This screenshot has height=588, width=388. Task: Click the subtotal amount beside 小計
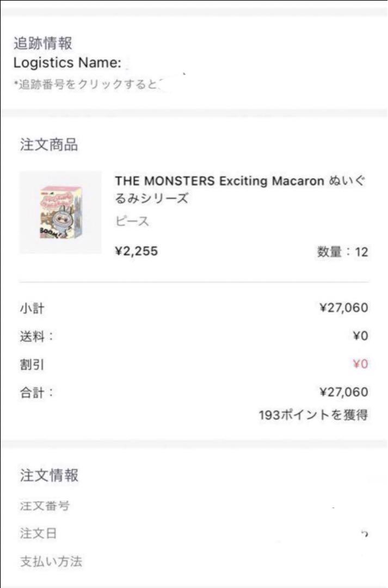click(x=343, y=308)
